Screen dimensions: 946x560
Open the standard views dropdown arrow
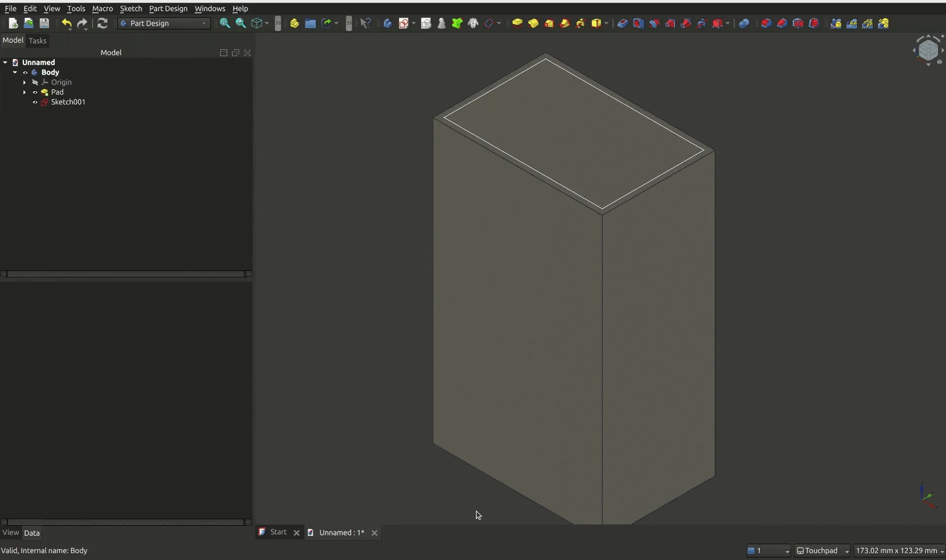pyautogui.click(x=267, y=23)
